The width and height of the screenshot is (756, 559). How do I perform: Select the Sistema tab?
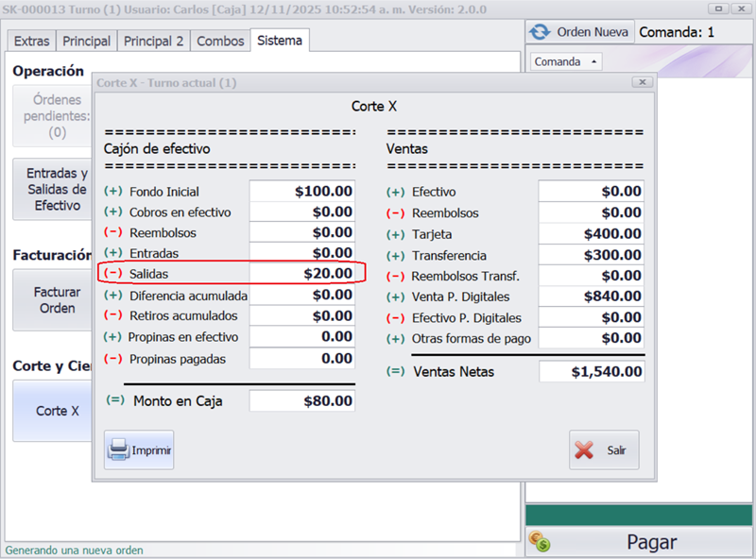pyautogui.click(x=280, y=41)
